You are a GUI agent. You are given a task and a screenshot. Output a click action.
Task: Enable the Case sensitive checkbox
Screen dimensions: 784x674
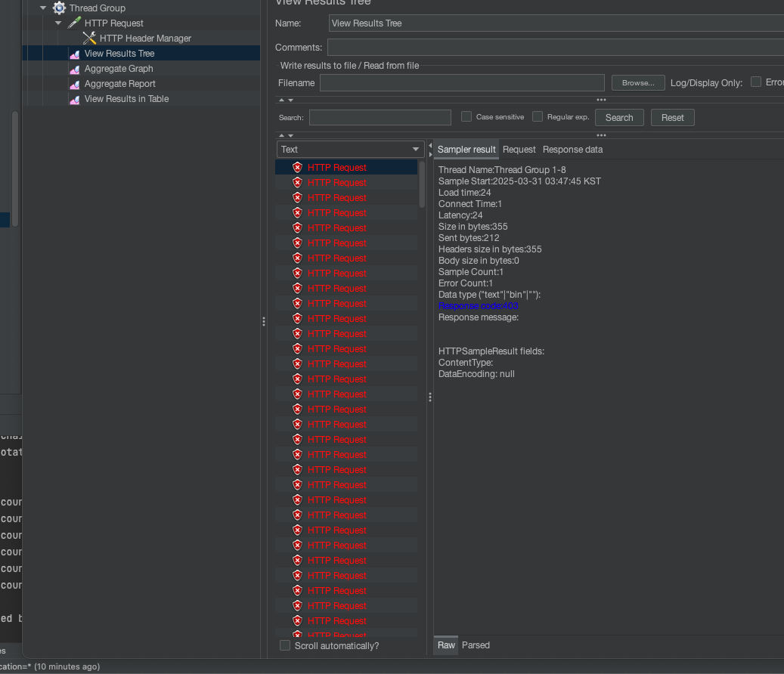(466, 116)
